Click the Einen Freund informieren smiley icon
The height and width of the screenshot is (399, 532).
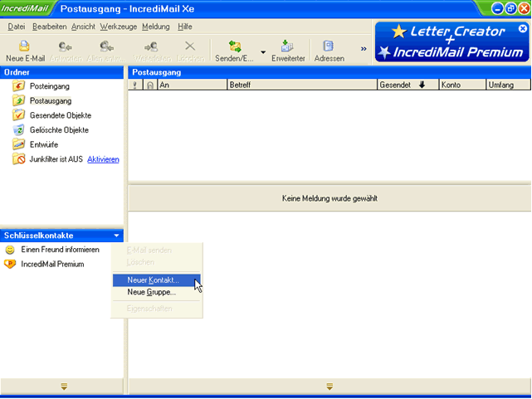click(x=10, y=250)
